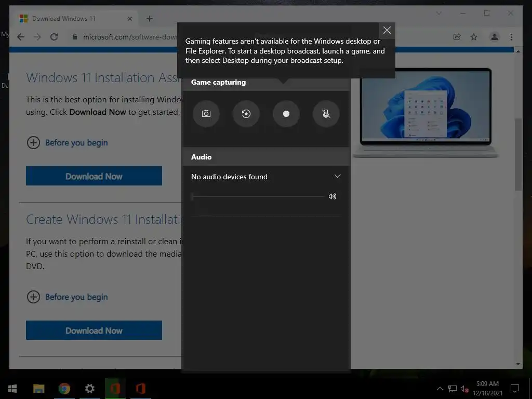Click Download Now for Installation Assistant

[x=94, y=176]
